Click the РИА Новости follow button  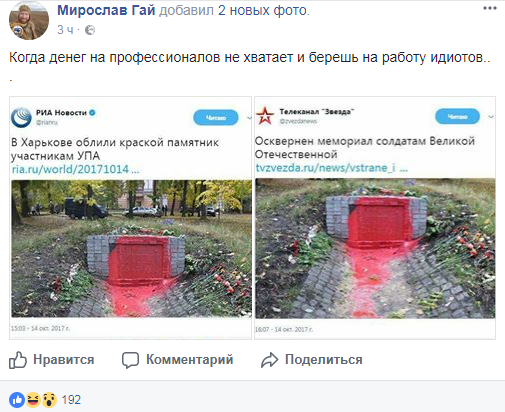pos(216,118)
